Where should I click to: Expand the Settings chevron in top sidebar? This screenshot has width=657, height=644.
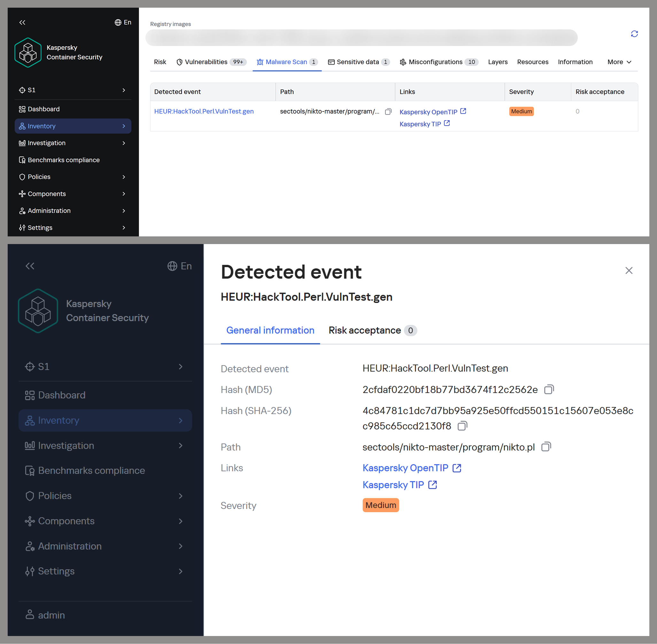pyautogui.click(x=124, y=227)
